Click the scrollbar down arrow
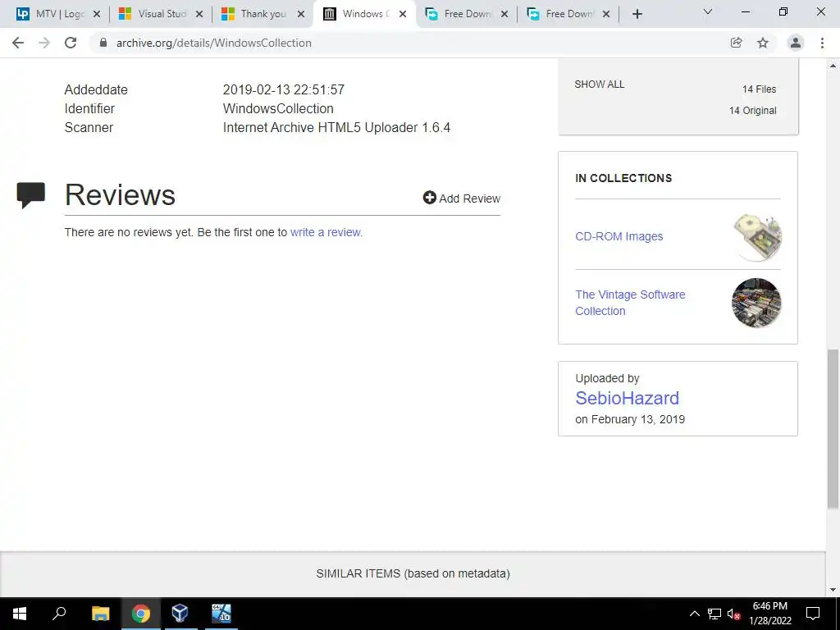 pyautogui.click(x=833, y=590)
